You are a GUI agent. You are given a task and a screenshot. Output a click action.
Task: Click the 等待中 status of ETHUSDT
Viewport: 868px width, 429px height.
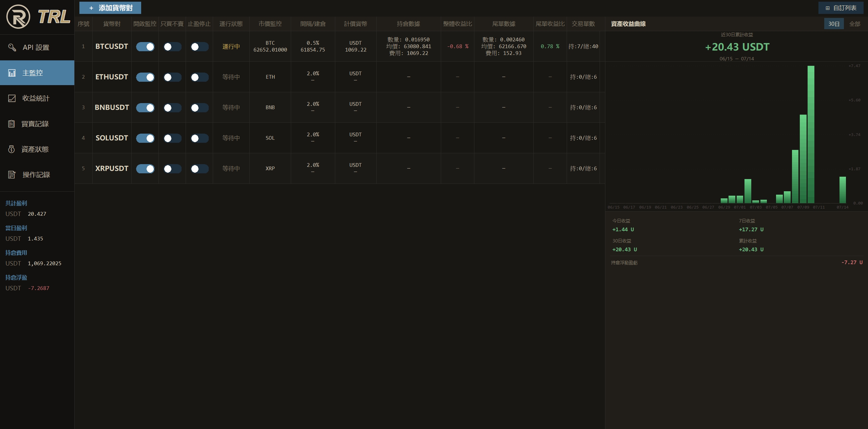point(231,77)
